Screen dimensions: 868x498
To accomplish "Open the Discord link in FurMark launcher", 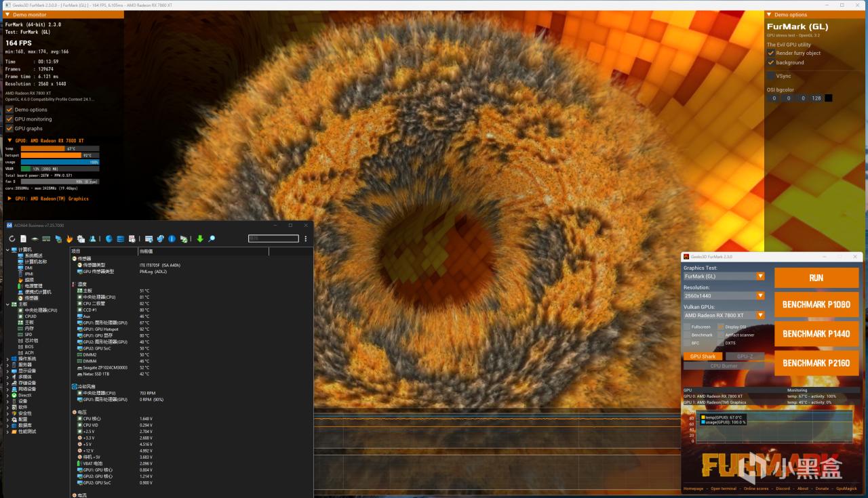I will (x=783, y=489).
